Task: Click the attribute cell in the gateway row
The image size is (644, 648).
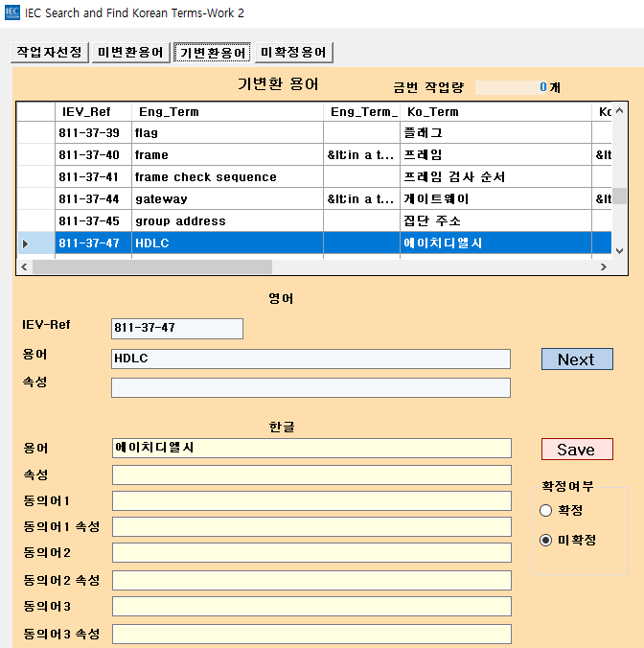Action: coord(362,198)
